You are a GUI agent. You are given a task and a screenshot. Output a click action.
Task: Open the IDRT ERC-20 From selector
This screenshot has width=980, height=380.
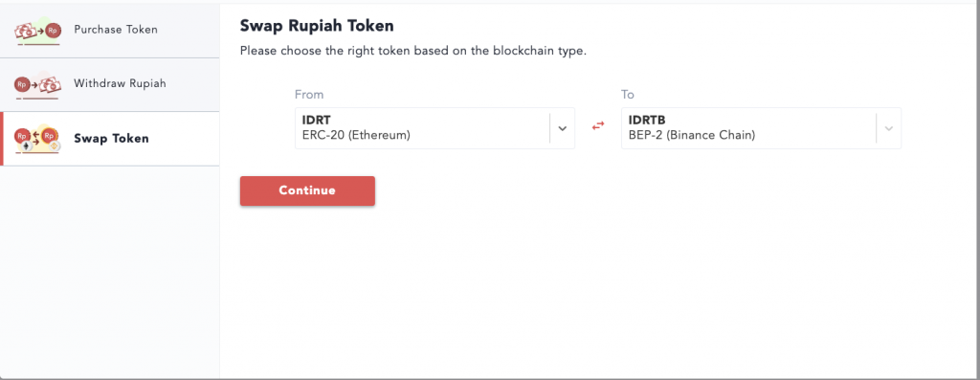pyautogui.click(x=435, y=128)
